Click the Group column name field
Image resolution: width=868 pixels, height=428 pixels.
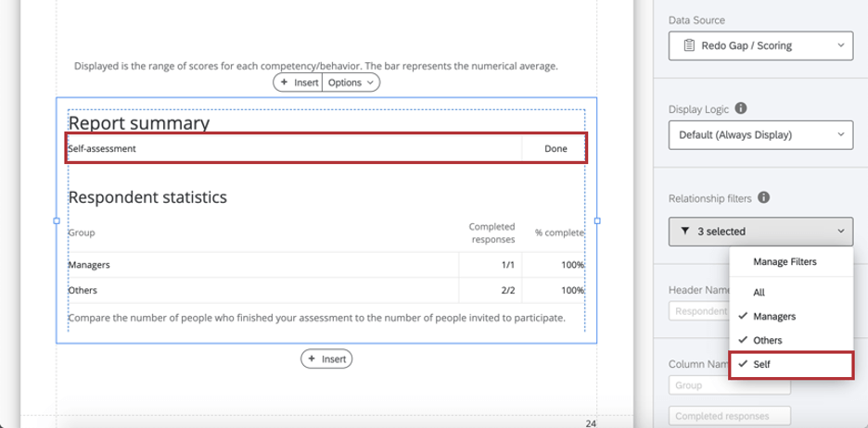(730, 385)
